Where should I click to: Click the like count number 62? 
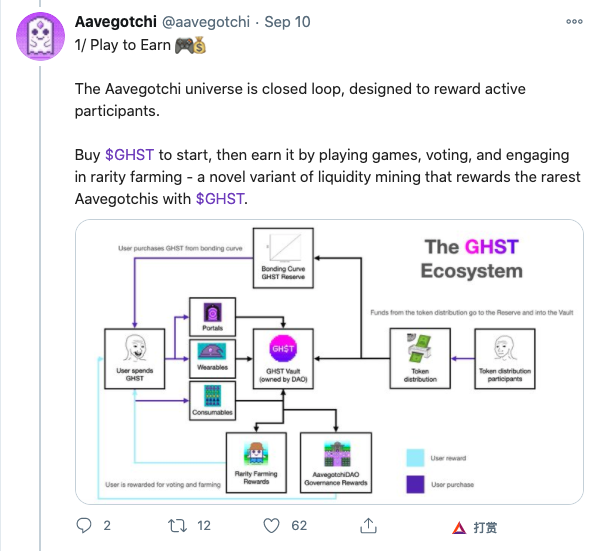pyautogui.click(x=299, y=525)
